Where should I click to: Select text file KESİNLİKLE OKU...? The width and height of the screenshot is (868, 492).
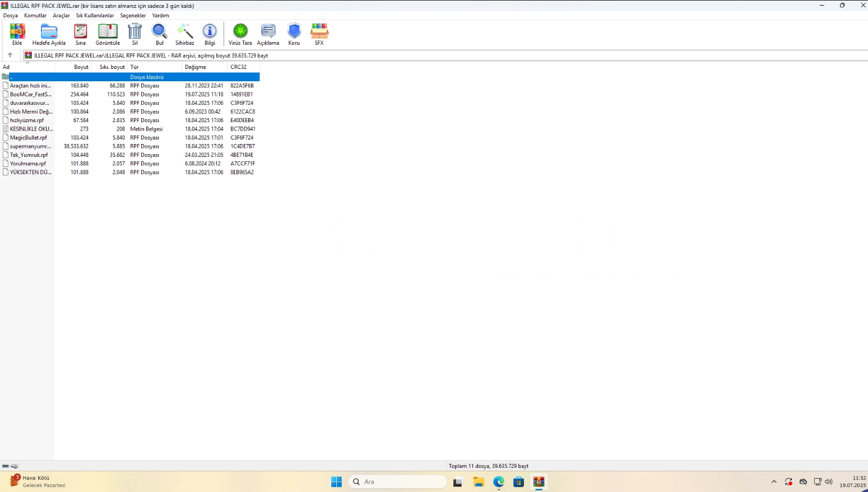(31, 129)
